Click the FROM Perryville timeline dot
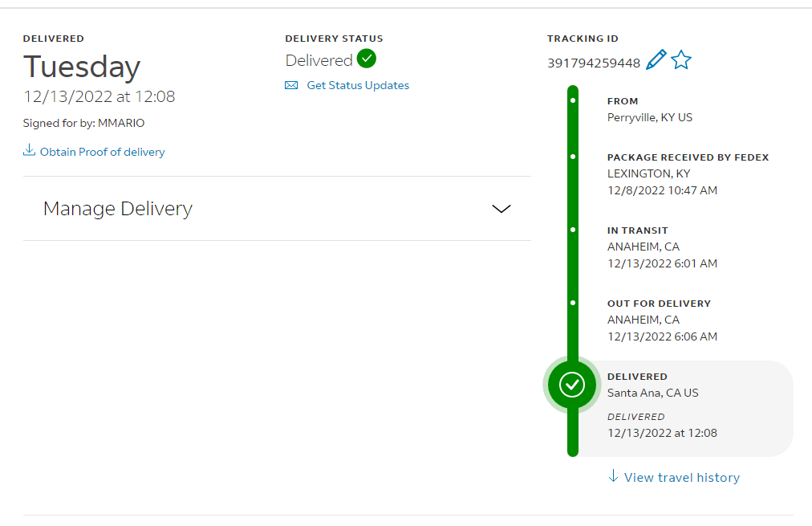The width and height of the screenshot is (812, 526). click(x=573, y=100)
